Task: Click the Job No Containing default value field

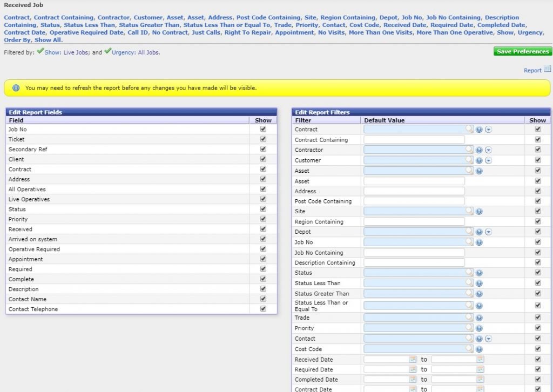Action: [x=414, y=252]
